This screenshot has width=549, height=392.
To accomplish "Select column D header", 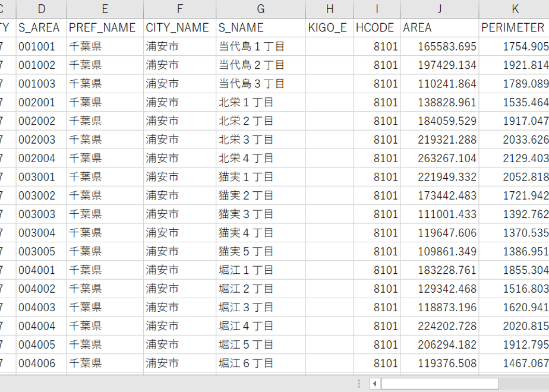I will coord(42,9).
